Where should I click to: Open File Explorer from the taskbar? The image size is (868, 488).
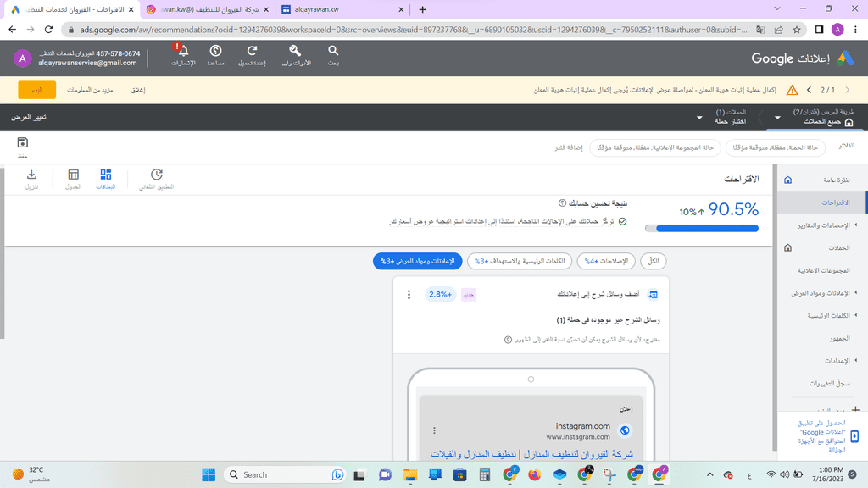[x=410, y=474]
